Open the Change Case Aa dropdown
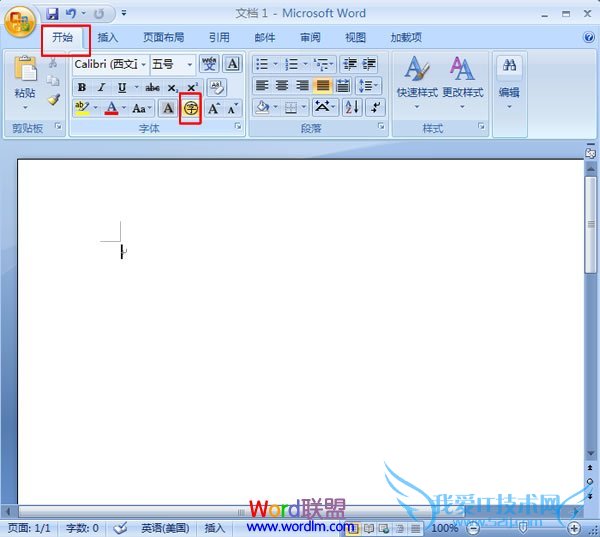This screenshot has width=600, height=537. pyautogui.click(x=141, y=108)
